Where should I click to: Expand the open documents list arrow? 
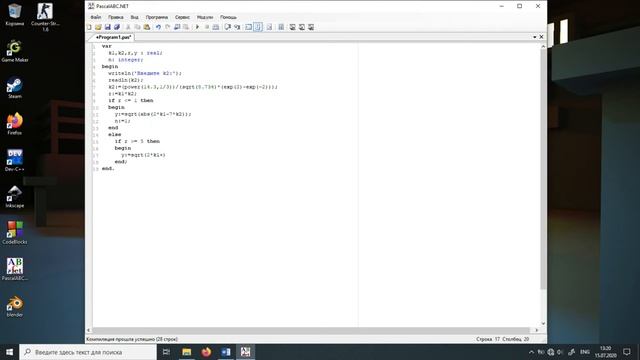(535, 37)
